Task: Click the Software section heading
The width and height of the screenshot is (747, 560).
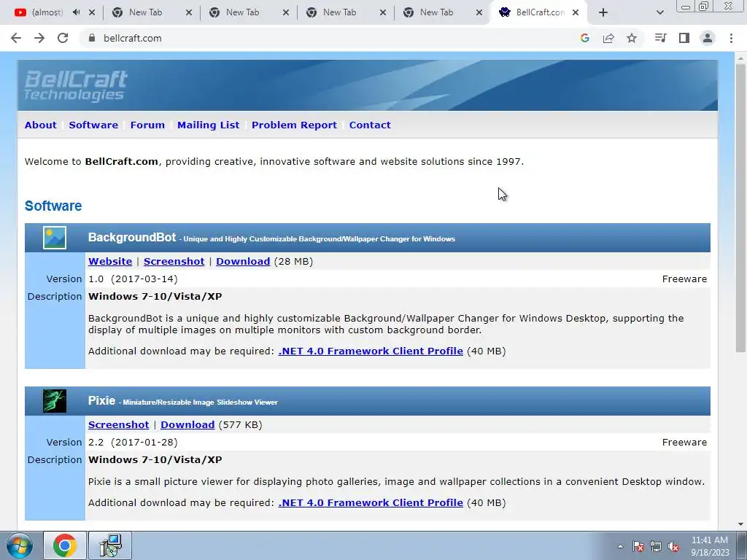Action: tap(53, 206)
